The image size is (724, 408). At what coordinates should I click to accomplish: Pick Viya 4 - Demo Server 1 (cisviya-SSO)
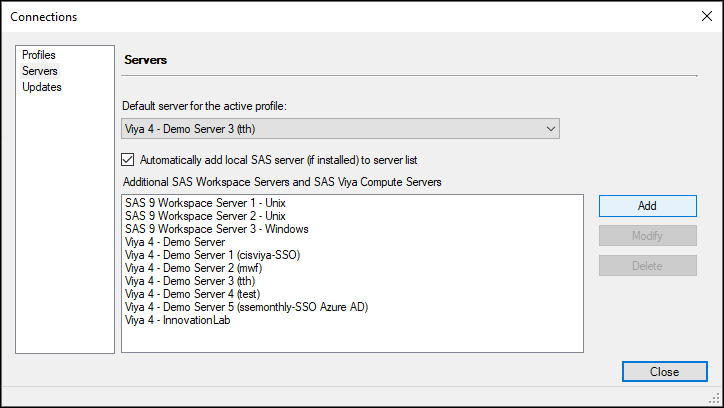212,255
